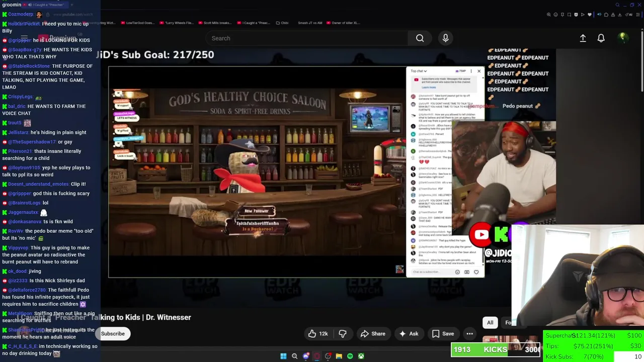
Task: Click the browser toolbar speaker icon
Action: pyautogui.click(x=599, y=15)
